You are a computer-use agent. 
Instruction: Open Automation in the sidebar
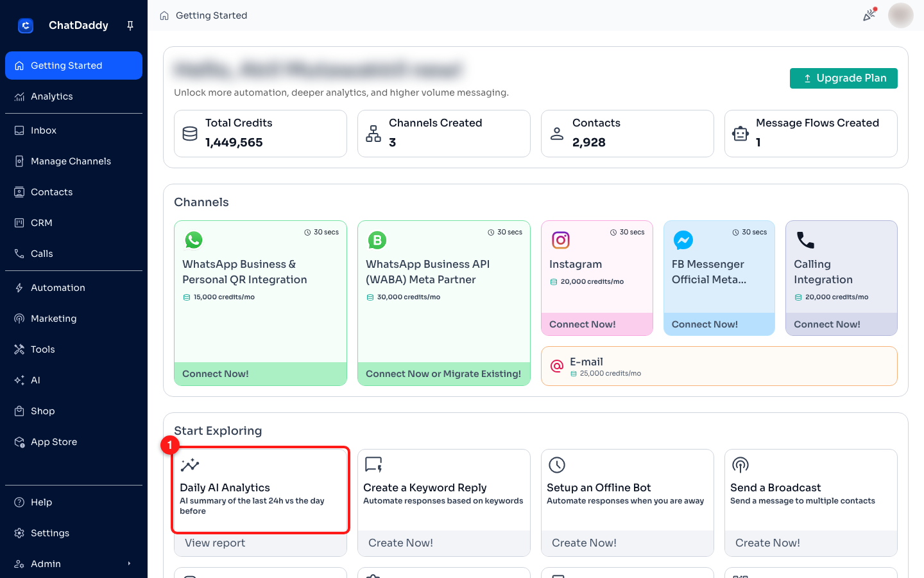point(74,288)
